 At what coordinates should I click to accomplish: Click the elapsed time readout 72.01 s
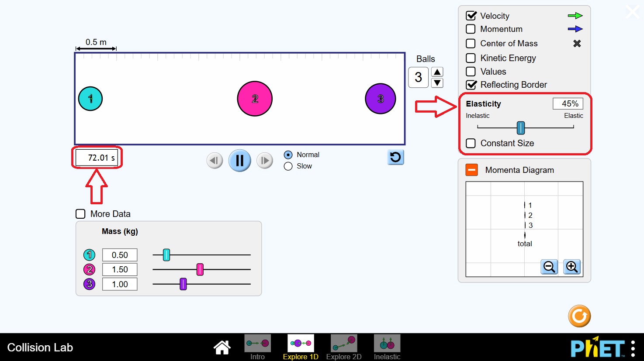(97, 158)
